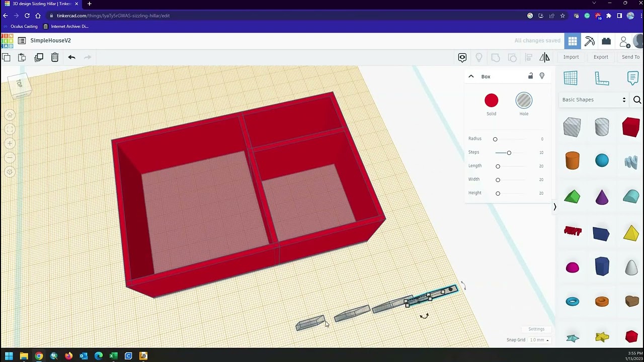Click the Import button
This screenshot has width=644, height=362.
571,57
